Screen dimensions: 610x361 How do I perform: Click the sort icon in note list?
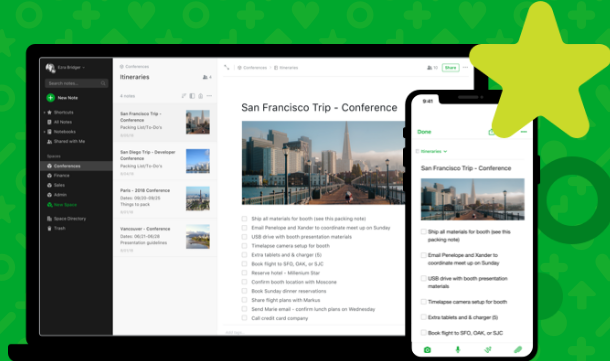click(184, 96)
